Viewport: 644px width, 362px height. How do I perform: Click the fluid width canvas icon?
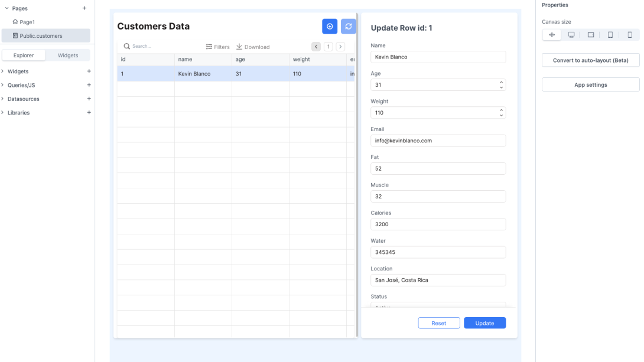point(551,34)
